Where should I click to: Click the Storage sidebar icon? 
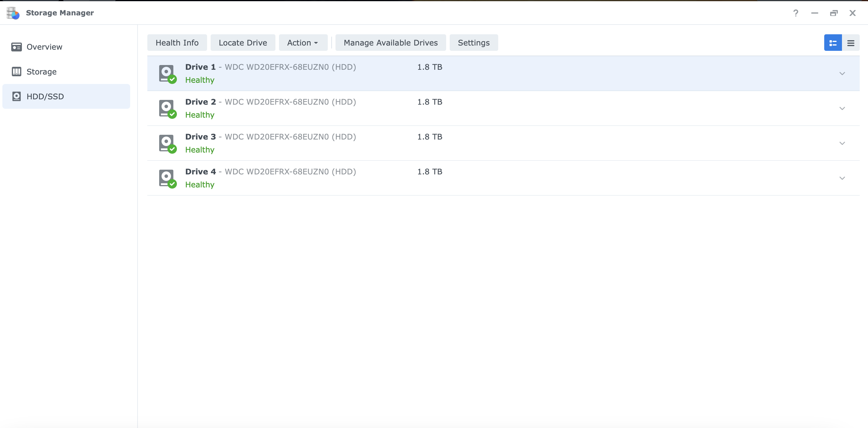pos(16,72)
